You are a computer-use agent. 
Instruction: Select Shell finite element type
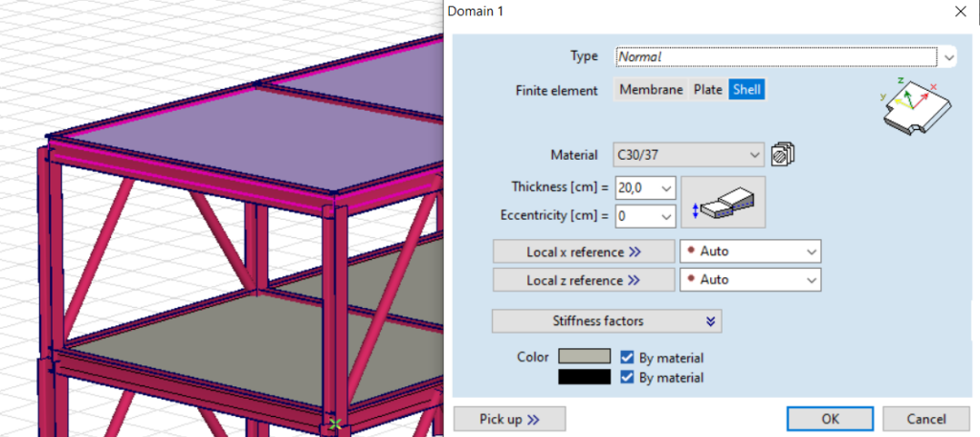point(746,90)
